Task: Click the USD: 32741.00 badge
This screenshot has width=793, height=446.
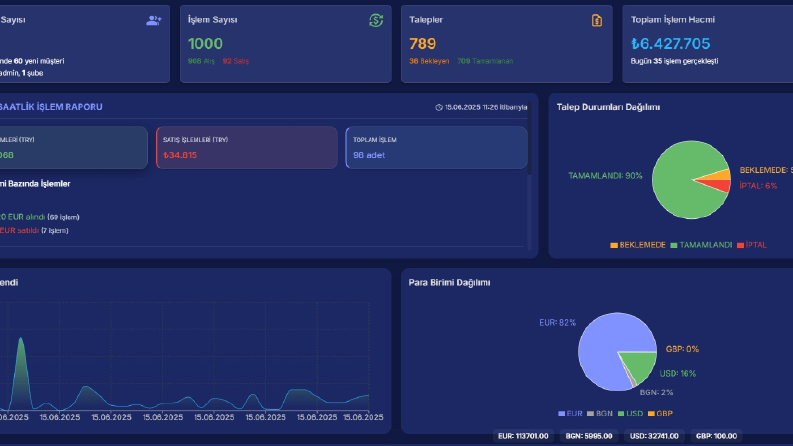Action: click(654, 436)
